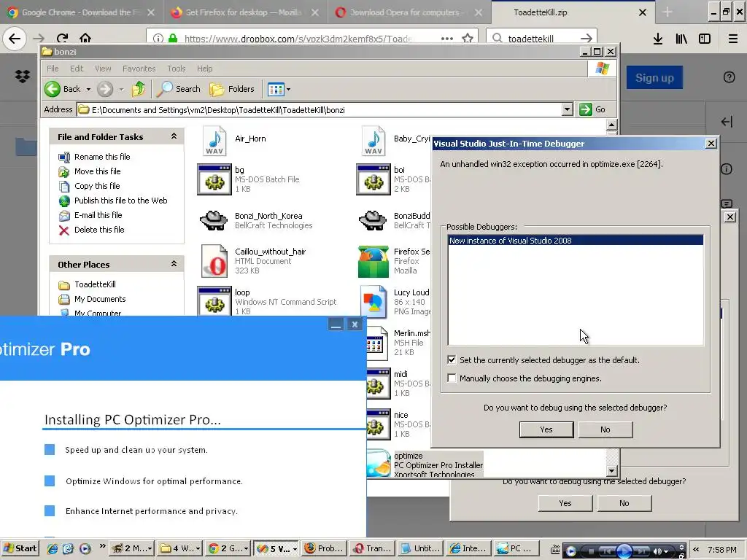Image resolution: width=747 pixels, height=560 pixels.
Task: Switch to Download Opera for computers tab
Action: [409, 12]
